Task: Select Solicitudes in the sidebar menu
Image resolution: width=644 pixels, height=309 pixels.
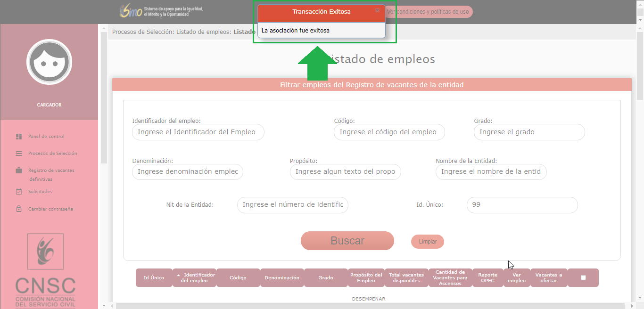Action: (40, 192)
